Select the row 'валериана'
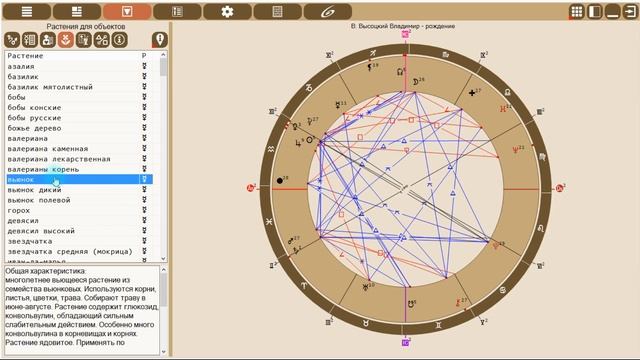Viewport: 640px width, 360px height. 80,138
